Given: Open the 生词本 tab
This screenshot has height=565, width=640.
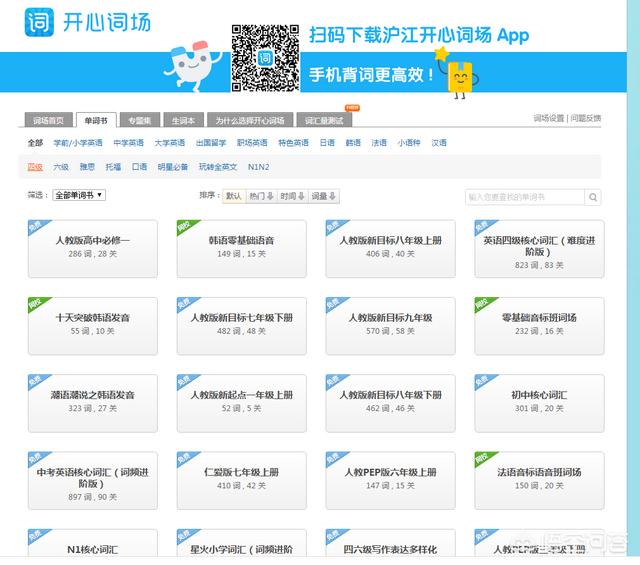Looking at the screenshot, I should 183,120.
